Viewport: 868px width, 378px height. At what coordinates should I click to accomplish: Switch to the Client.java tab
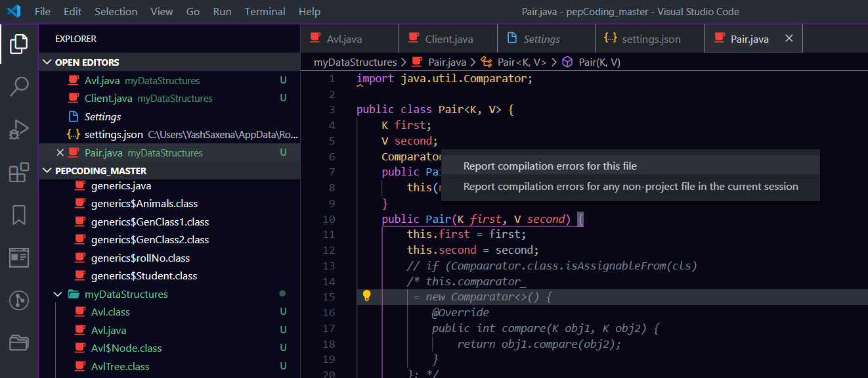pos(448,39)
